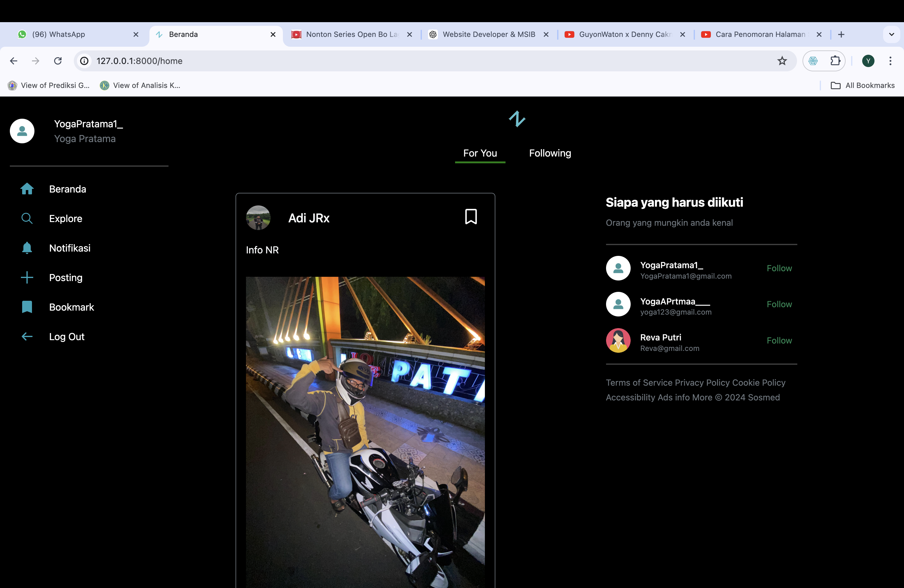Viewport: 904px width, 588px height.
Task: Expand the tab search dropdown arrow
Action: pyautogui.click(x=891, y=34)
